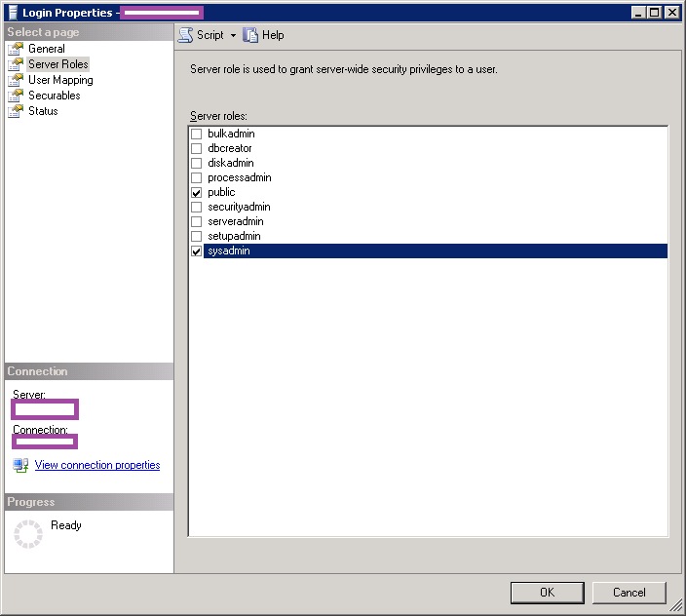This screenshot has height=616, width=686.
Task: Uncheck the sysadmin role
Action: [197, 251]
